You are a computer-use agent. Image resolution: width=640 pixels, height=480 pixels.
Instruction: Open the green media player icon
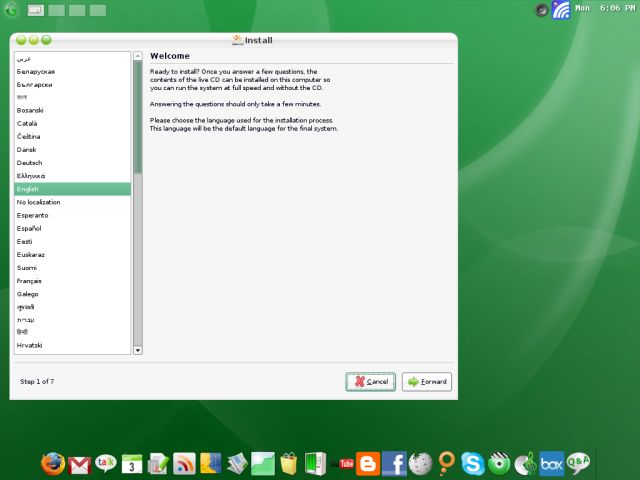[x=499, y=464]
